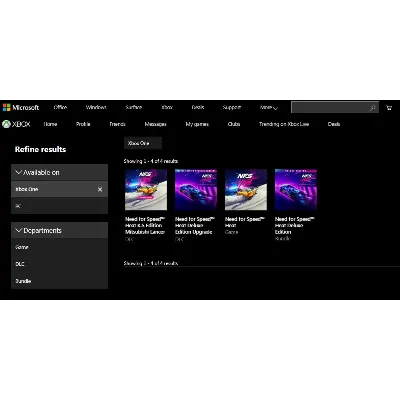400x400 pixels.
Task: Click Need for Speed Heat title
Action: click(245, 222)
